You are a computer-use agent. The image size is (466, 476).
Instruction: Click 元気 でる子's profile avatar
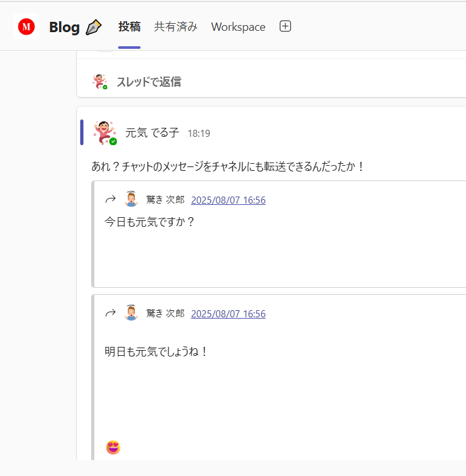pos(105,133)
